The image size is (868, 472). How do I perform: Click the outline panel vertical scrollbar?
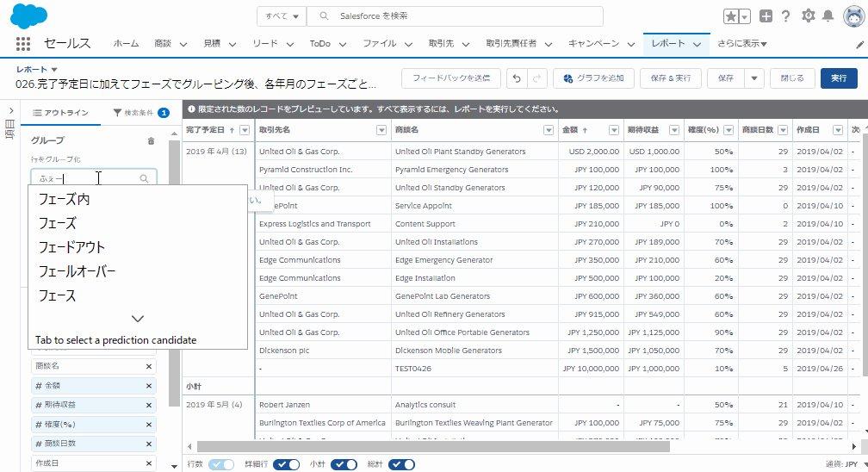click(174, 274)
